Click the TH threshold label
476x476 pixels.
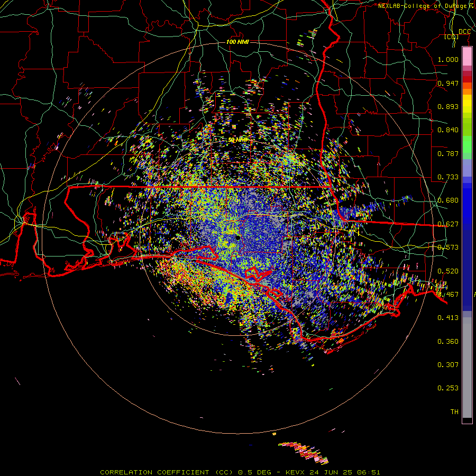pyautogui.click(x=454, y=412)
